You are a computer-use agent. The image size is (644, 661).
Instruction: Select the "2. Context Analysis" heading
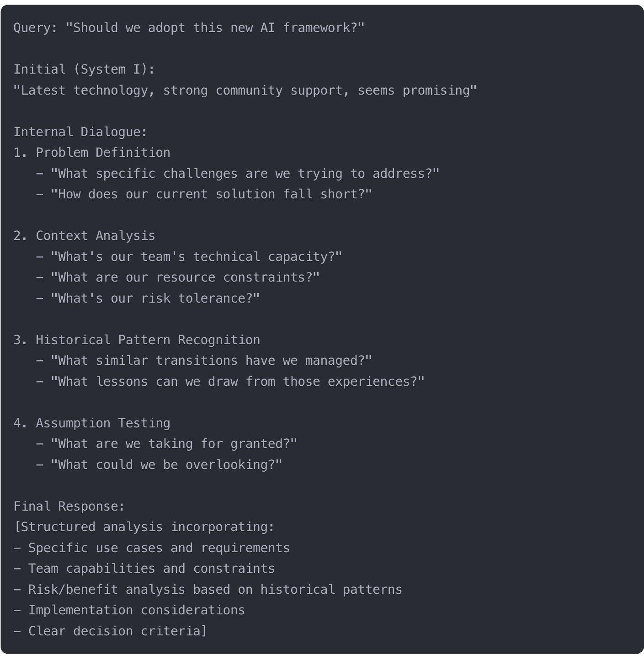coord(84,236)
